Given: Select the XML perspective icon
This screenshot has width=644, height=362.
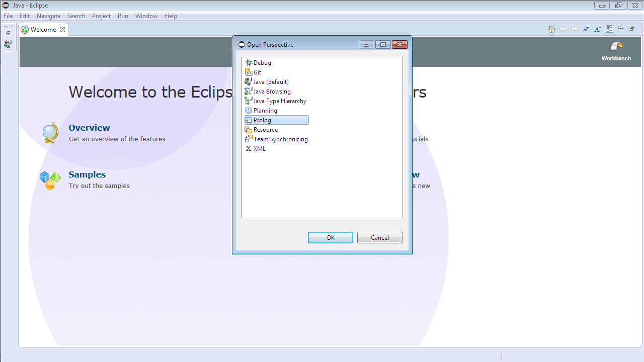Looking at the screenshot, I should click(x=249, y=149).
